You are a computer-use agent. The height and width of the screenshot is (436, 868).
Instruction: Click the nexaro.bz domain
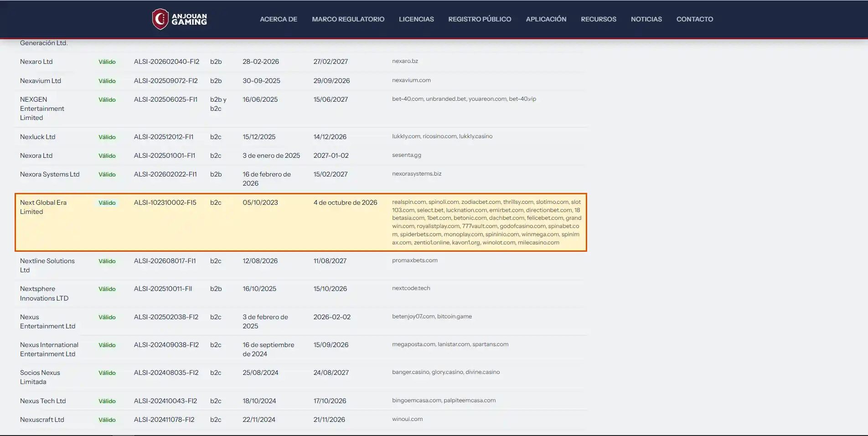click(405, 61)
